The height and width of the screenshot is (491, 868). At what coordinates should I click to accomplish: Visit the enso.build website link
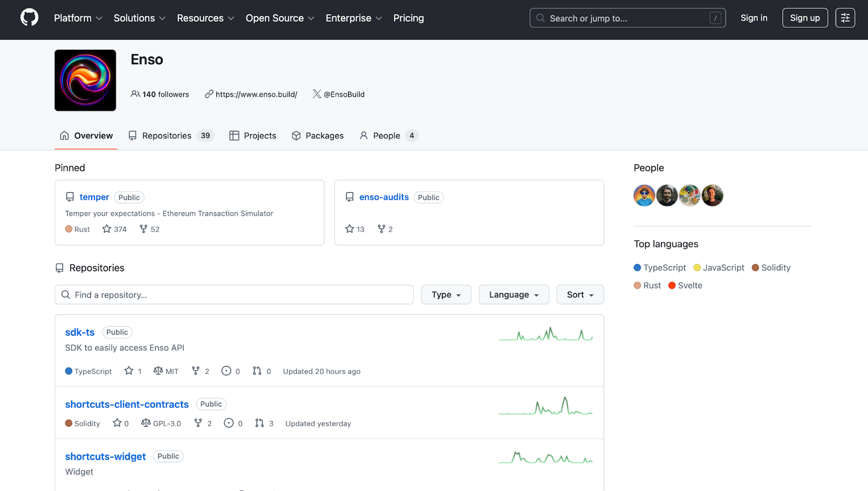click(x=256, y=94)
